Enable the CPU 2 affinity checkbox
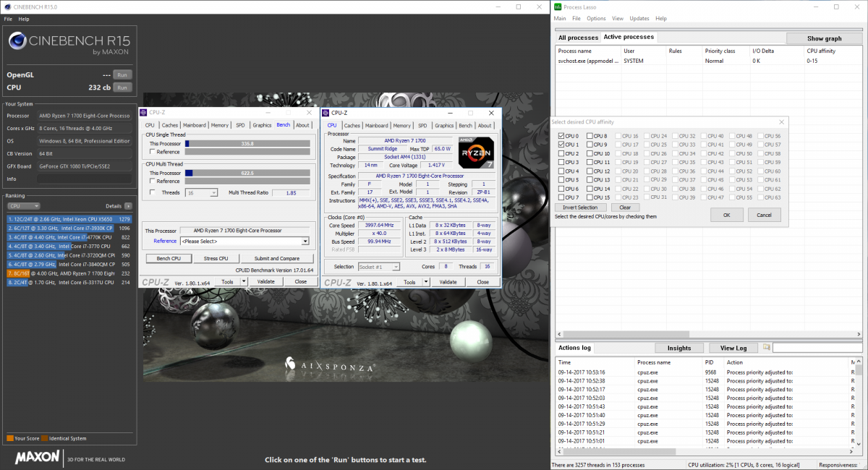The image size is (868, 470). (x=561, y=153)
